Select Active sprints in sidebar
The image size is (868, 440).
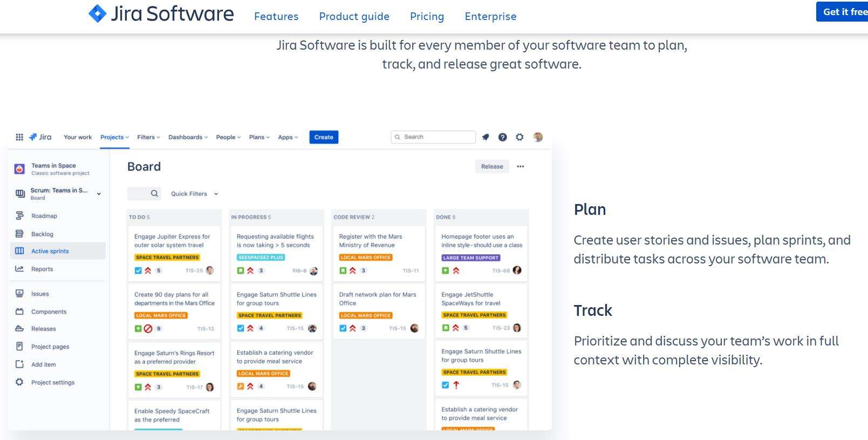point(58,251)
